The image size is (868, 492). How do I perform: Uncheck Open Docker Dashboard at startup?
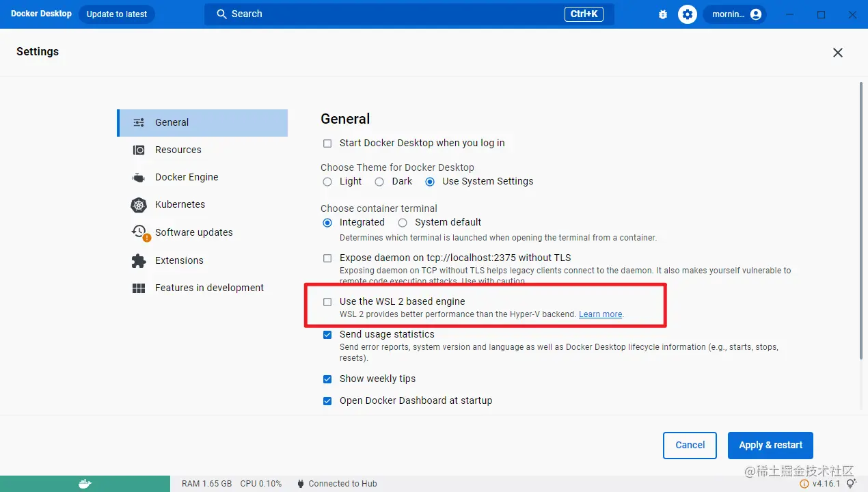pos(327,401)
